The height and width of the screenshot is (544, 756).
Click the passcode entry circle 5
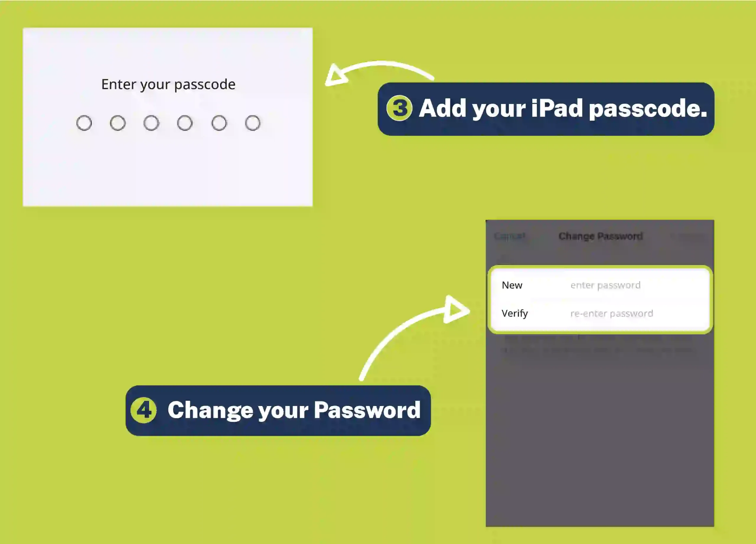(x=219, y=123)
